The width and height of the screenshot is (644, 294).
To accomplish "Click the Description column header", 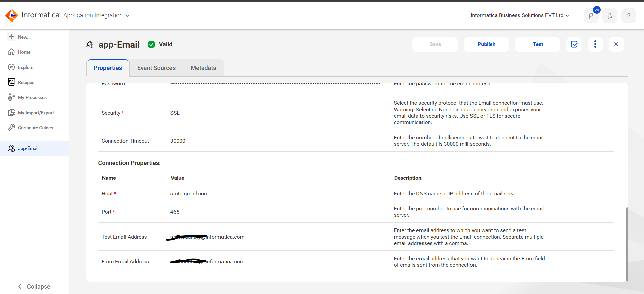I will pyautogui.click(x=408, y=178).
